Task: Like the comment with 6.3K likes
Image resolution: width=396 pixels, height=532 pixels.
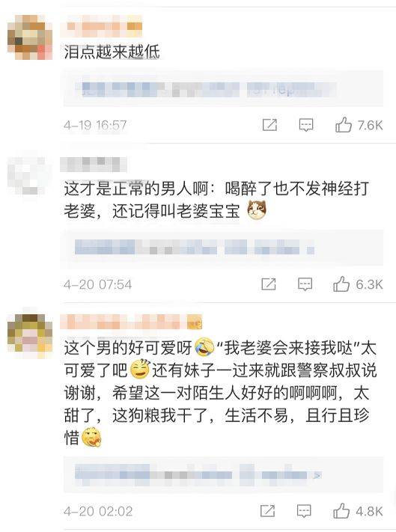Action: pyautogui.click(x=341, y=284)
